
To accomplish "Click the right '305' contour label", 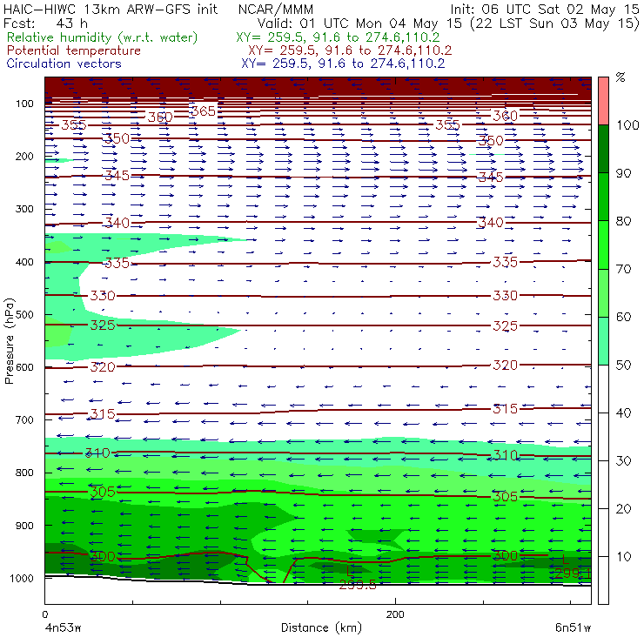I will point(505,497).
